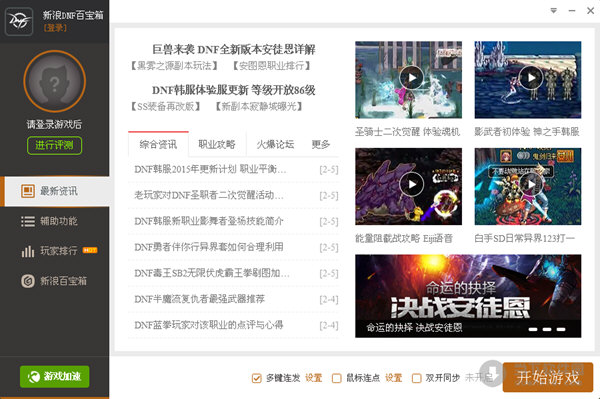
Task: Play the 影武者初体验 video thumbnail
Action: 528,80
